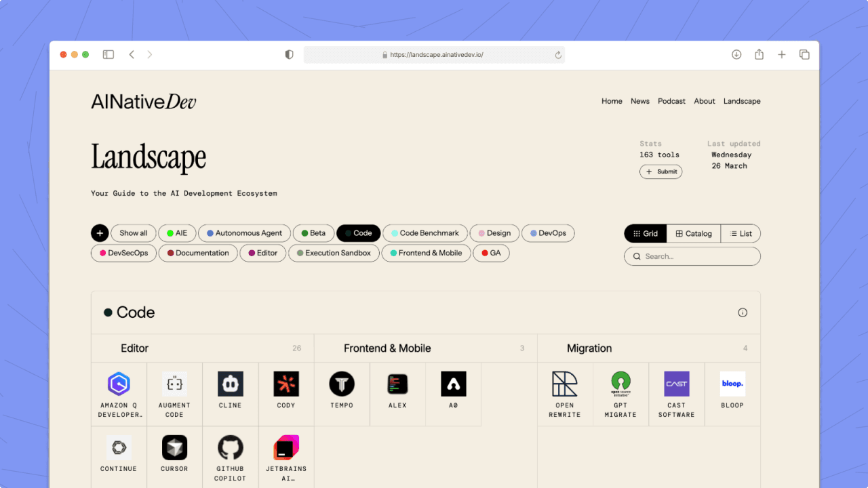Click the "163 tools" stat text

click(x=659, y=155)
